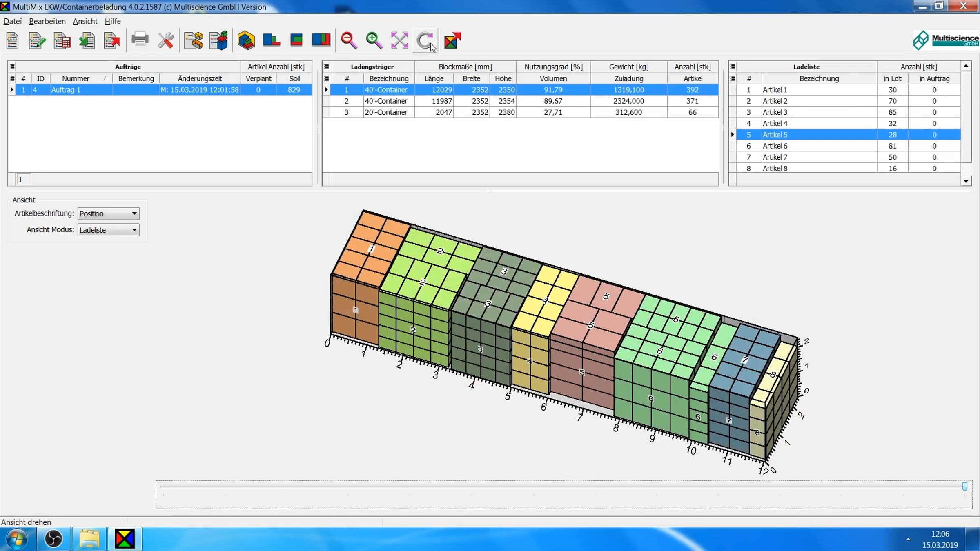980x551 pixels.
Task: Open the Artikelbeschriftung dropdown
Action: [109, 213]
